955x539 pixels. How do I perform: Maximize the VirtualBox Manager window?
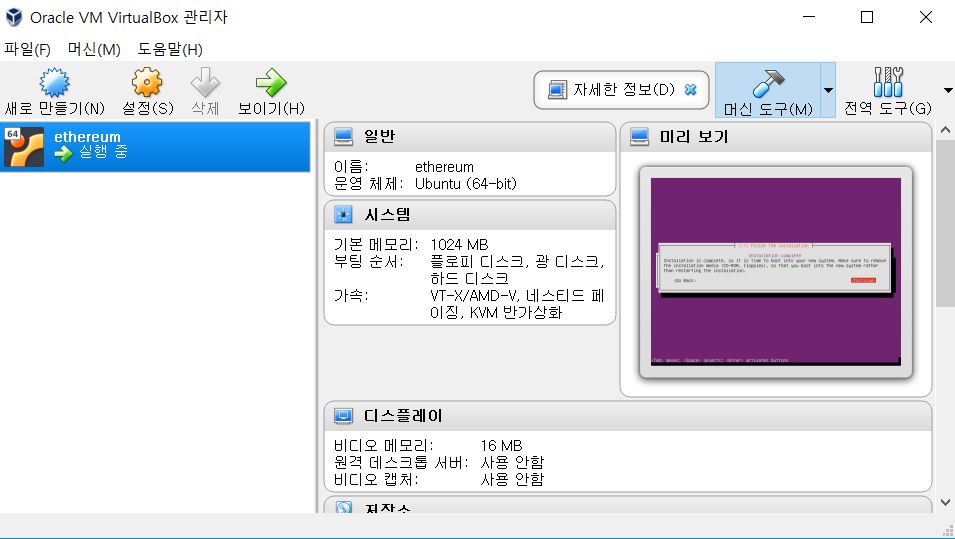867,17
